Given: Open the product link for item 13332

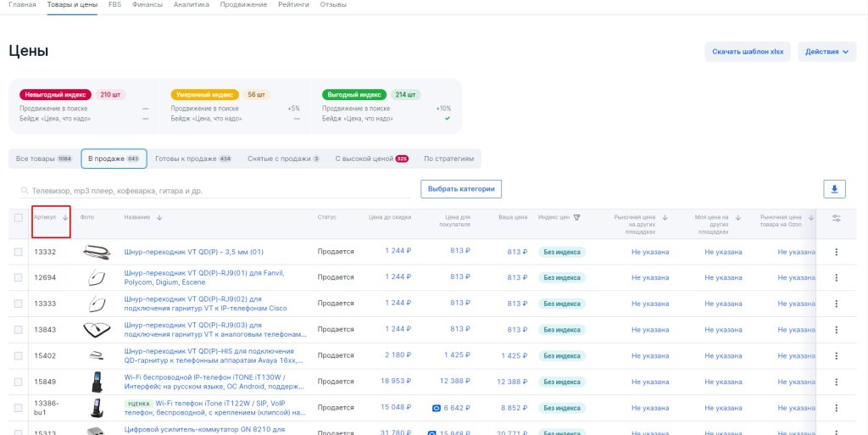Looking at the screenshot, I should point(193,252).
